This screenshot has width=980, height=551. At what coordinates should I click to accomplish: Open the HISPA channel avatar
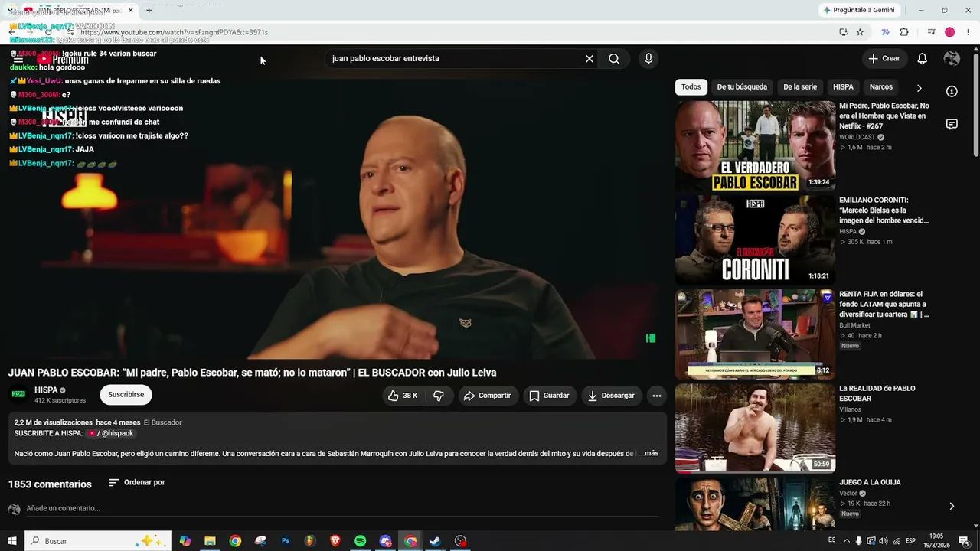pos(18,395)
